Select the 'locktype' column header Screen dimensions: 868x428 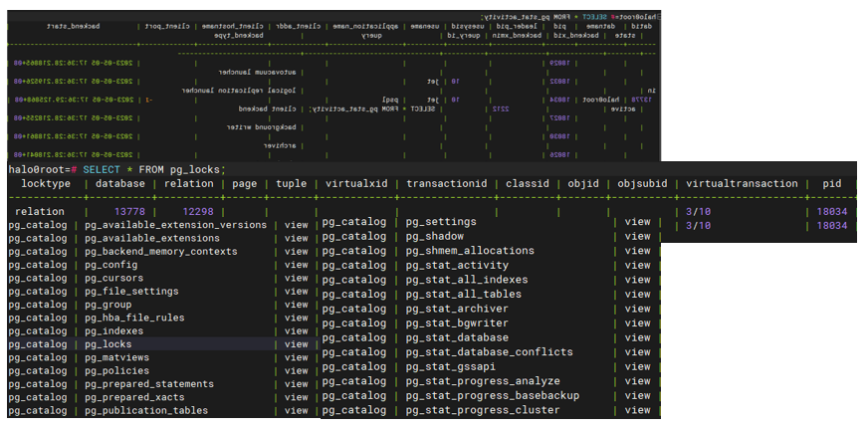tap(46, 184)
